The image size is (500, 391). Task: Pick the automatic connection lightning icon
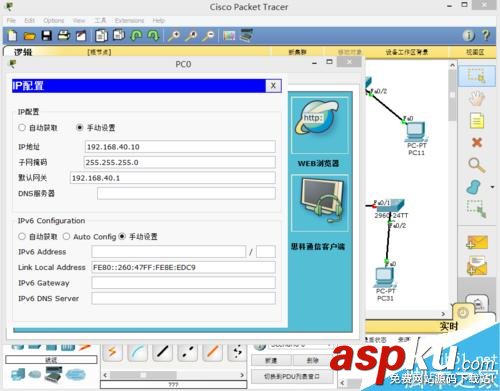[112, 352]
